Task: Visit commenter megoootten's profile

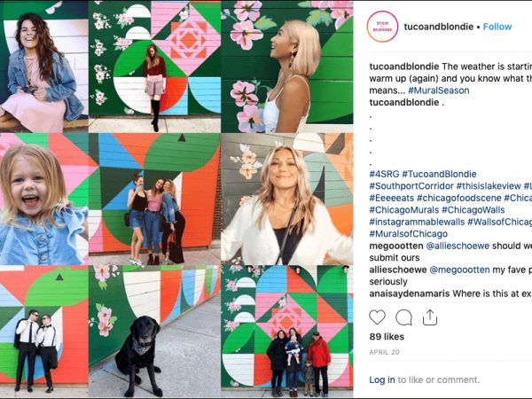Action: [x=396, y=246]
